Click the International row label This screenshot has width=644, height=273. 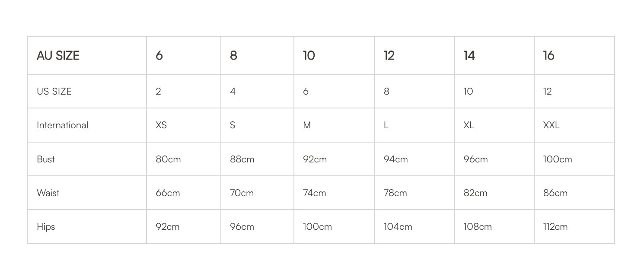(87, 125)
